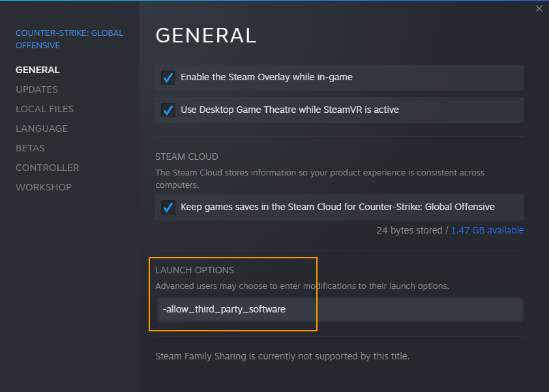Click the Launch Options heading
The image size is (549, 392).
coord(195,270)
